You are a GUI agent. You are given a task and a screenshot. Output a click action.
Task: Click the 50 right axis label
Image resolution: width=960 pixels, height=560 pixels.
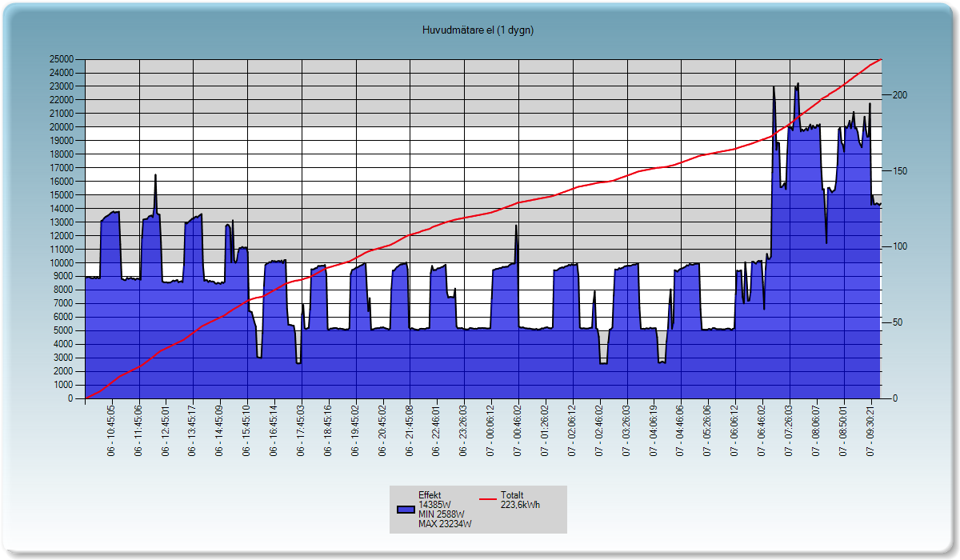point(897,322)
